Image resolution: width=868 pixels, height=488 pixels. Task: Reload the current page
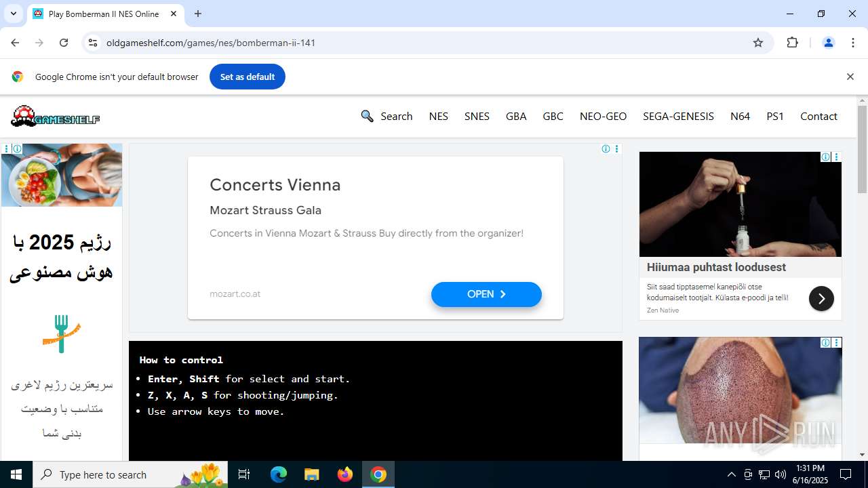tap(64, 43)
